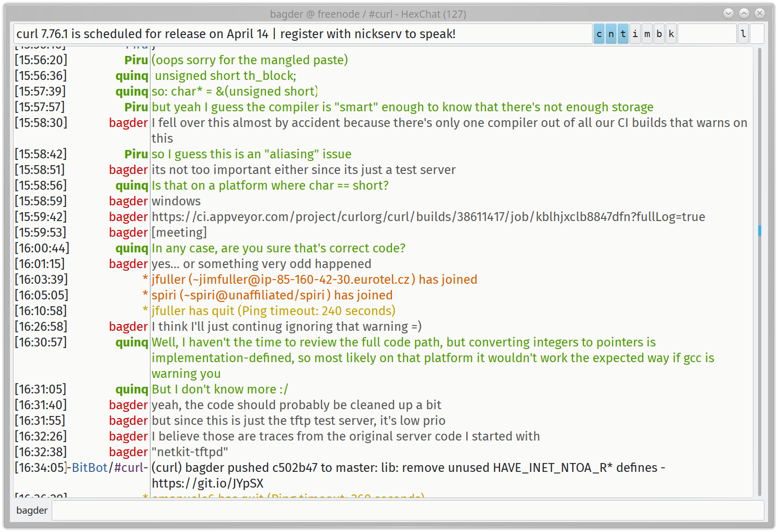The image size is (778, 532).
Task: Close the HexChat window
Action: 760,14
